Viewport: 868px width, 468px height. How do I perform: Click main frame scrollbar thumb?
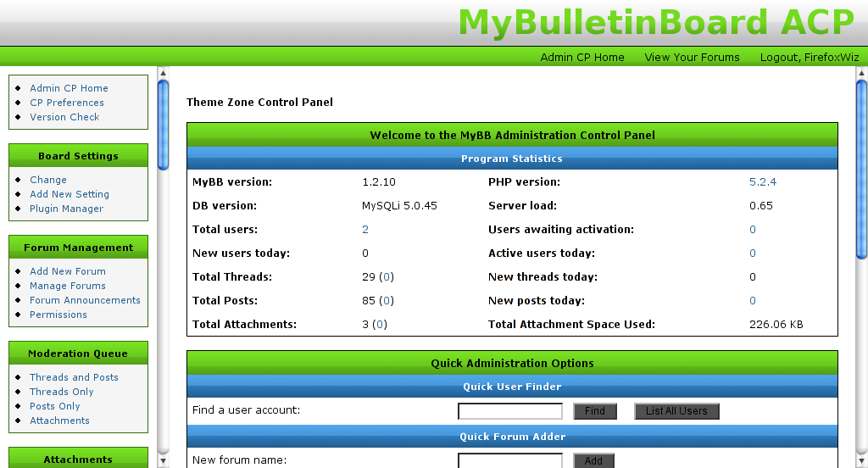click(861, 170)
